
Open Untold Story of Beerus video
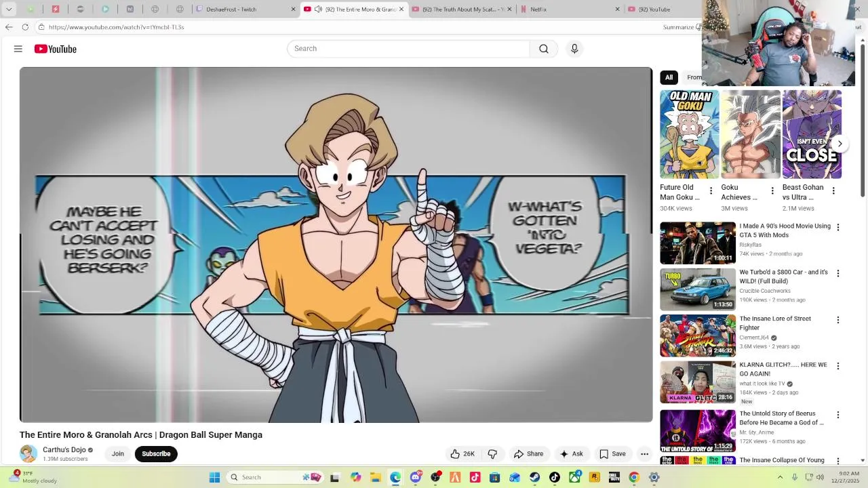(698, 430)
